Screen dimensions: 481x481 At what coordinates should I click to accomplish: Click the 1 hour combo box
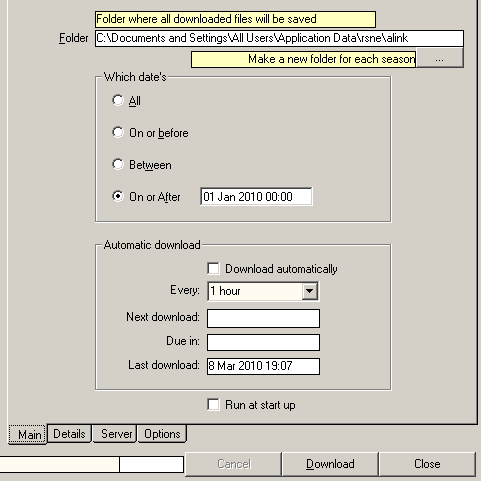(x=263, y=291)
